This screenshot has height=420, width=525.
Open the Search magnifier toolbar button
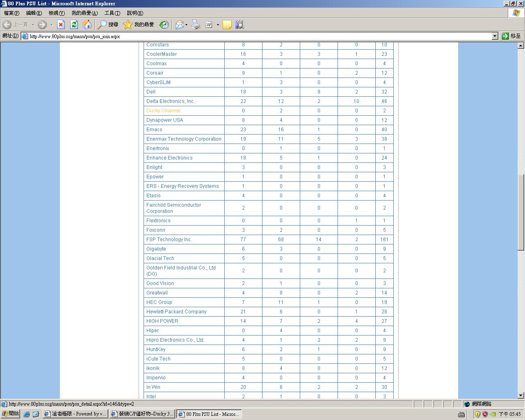108,25
